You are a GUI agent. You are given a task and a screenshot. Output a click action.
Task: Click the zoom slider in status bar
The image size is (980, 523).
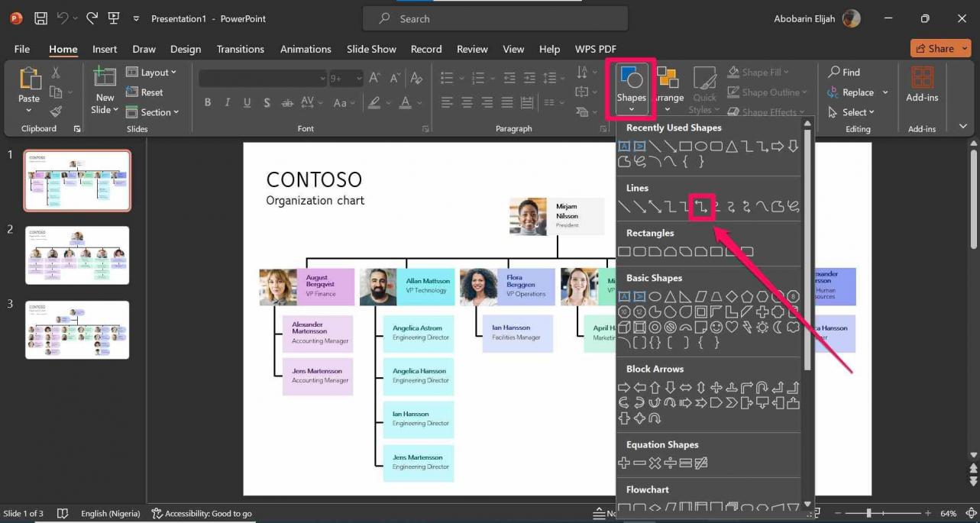(x=868, y=513)
